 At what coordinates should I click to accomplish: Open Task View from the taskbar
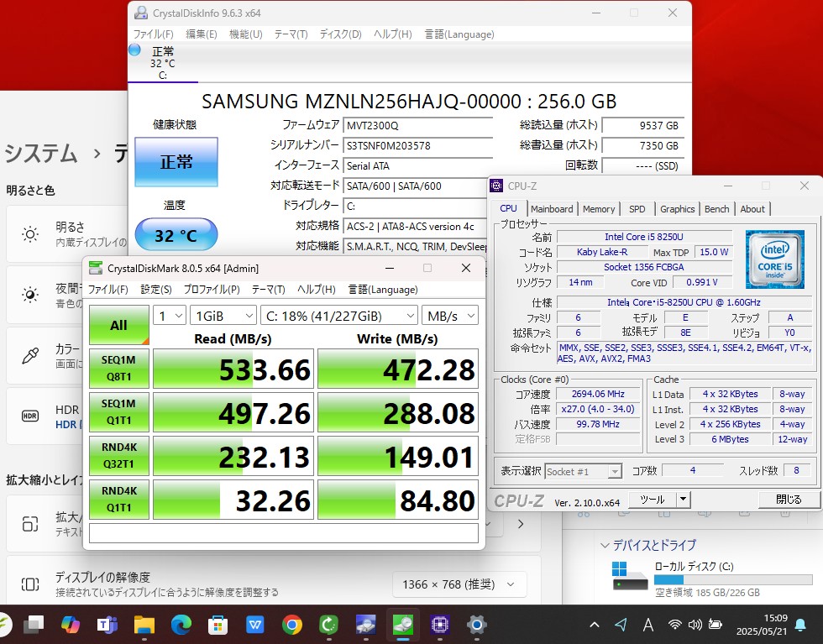point(34,625)
